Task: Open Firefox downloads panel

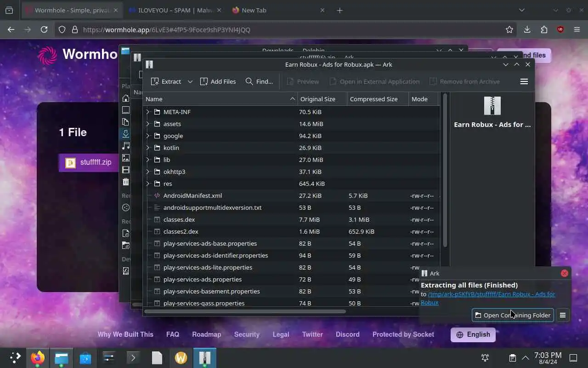Action: click(x=527, y=29)
